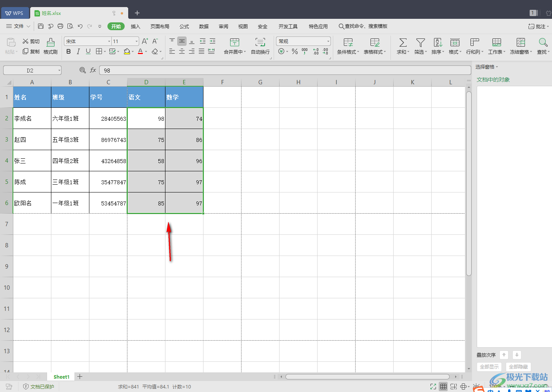Open the File (文件) menu

point(18,26)
